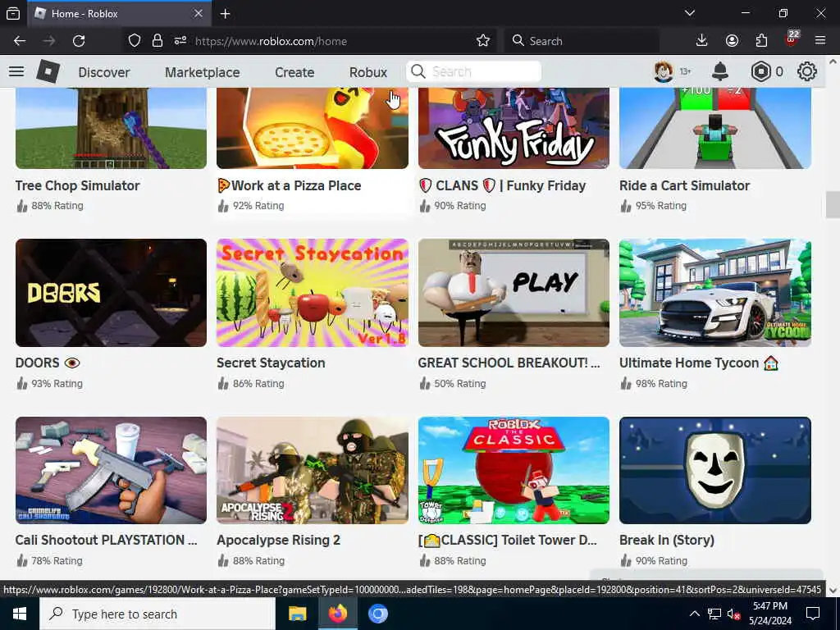The image size is (840, 630).
Task: Click the extension badge showing 22
Action: (792, 39)
